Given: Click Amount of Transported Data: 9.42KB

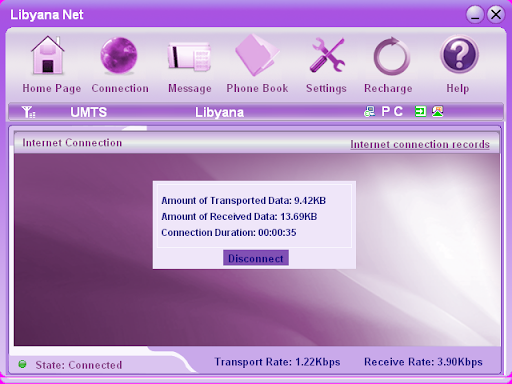Looking at the screenshot, I should tap(243, 201).
